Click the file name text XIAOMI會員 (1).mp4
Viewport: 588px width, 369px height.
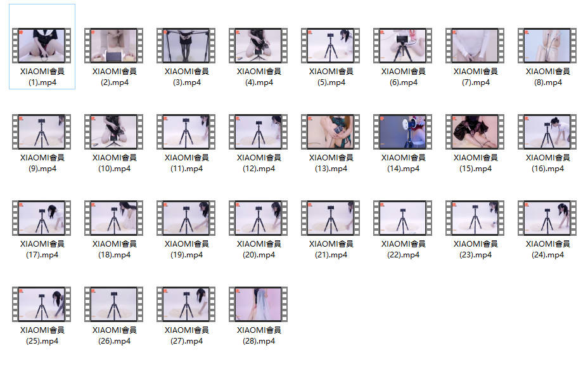[42, 77]
